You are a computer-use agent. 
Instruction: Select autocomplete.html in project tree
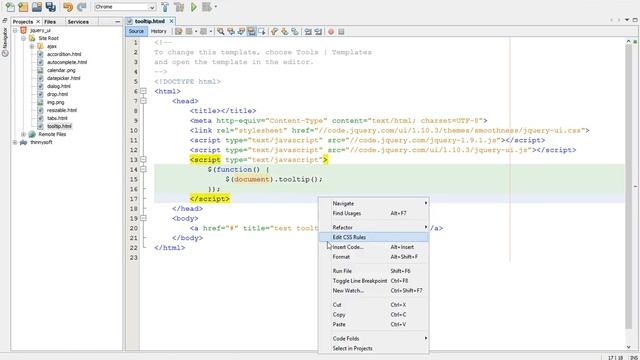tap(67, 62)
